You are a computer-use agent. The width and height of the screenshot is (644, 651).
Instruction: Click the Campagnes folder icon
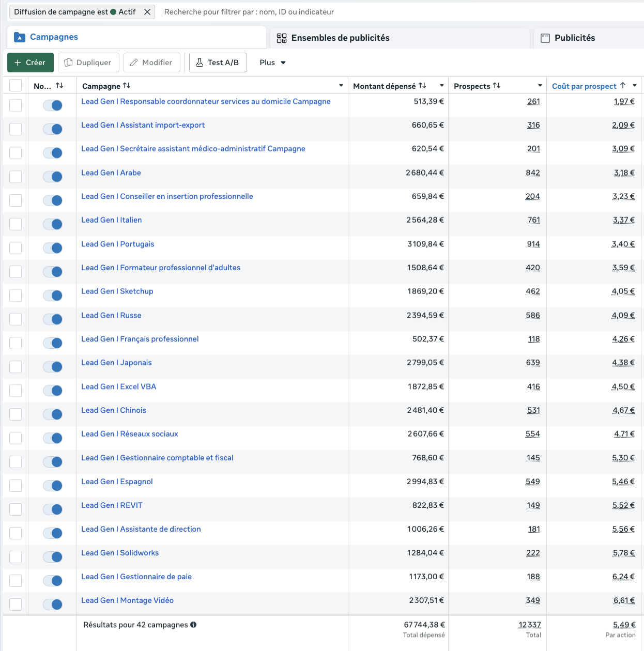20,37
